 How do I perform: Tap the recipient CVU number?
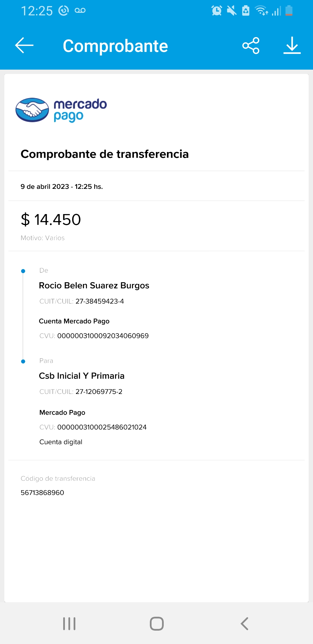click(x=102, y=427)
